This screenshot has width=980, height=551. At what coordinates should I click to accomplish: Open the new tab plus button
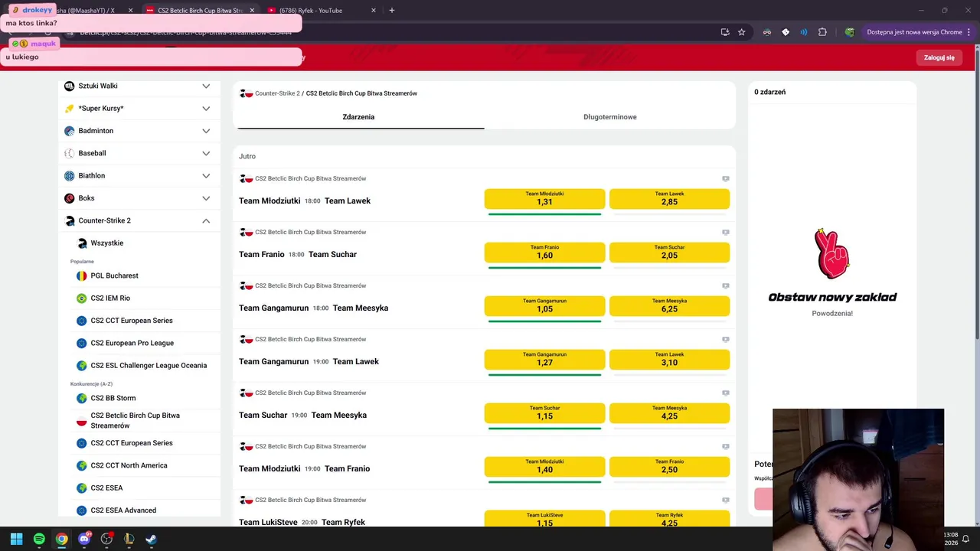[x=392, y=11]
